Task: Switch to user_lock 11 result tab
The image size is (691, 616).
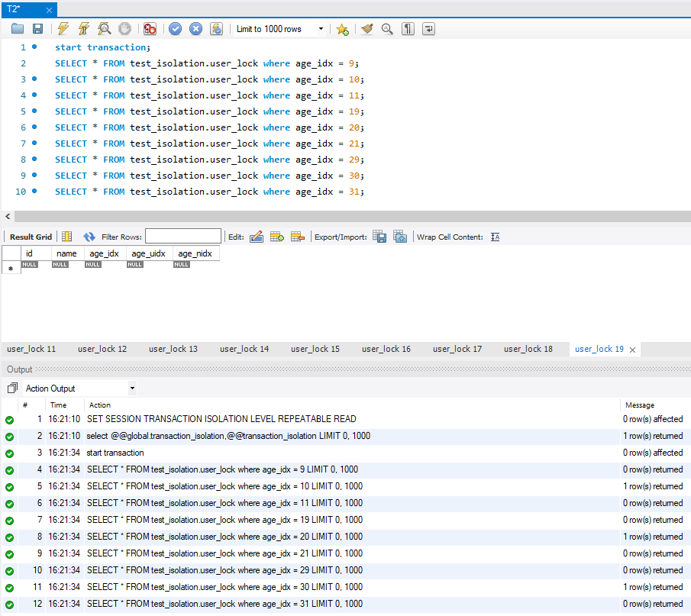Action: click(x=31, y=349)
